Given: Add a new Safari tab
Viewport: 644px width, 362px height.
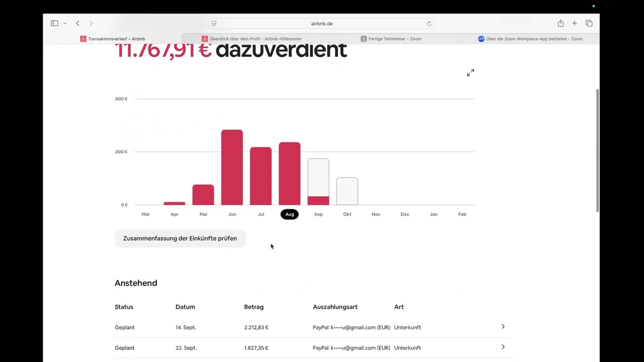Looking at the screenshot, I should point(575,23).
